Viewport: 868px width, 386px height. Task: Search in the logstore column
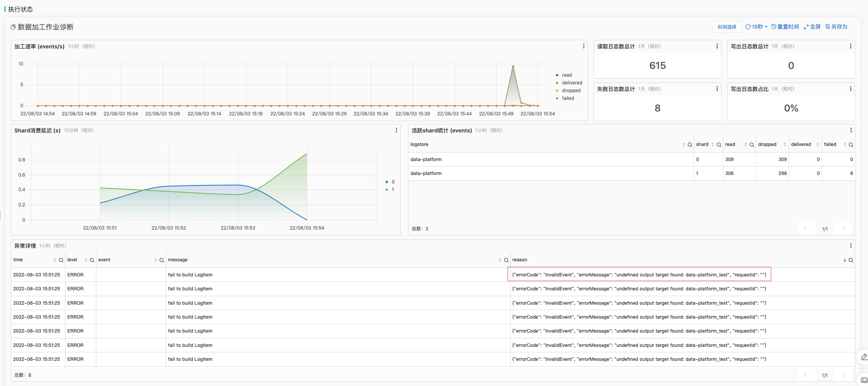coord(690,145)
